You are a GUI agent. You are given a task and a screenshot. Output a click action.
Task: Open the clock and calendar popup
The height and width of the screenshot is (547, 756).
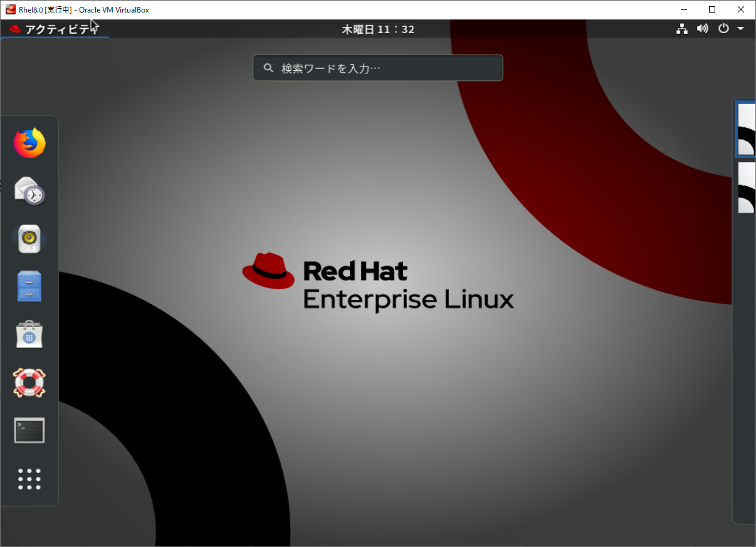pos(378,29)
